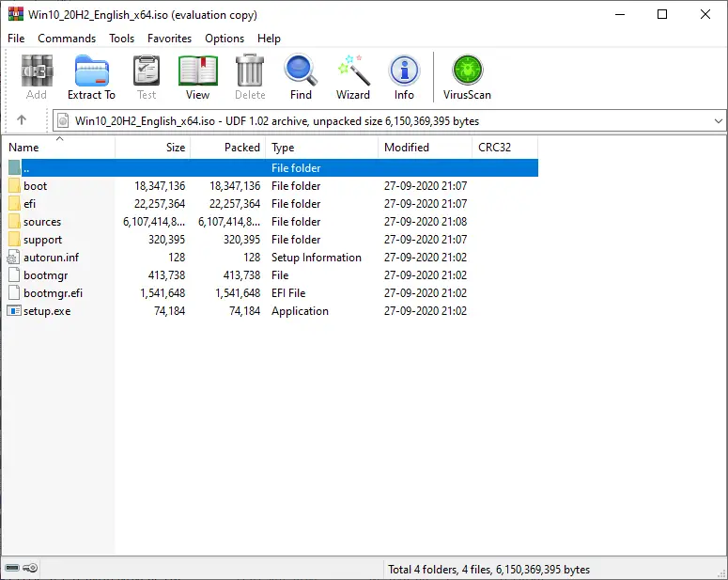The height and width of the screenshot is (580, 728).
Task: Sort by CRC32 column header
Action: pos(505,148)
